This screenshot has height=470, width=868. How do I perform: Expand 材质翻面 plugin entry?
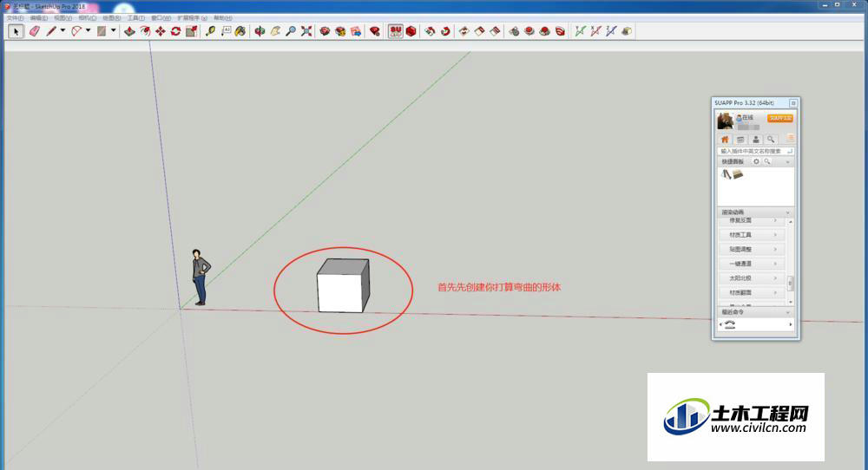pos(752,292)
